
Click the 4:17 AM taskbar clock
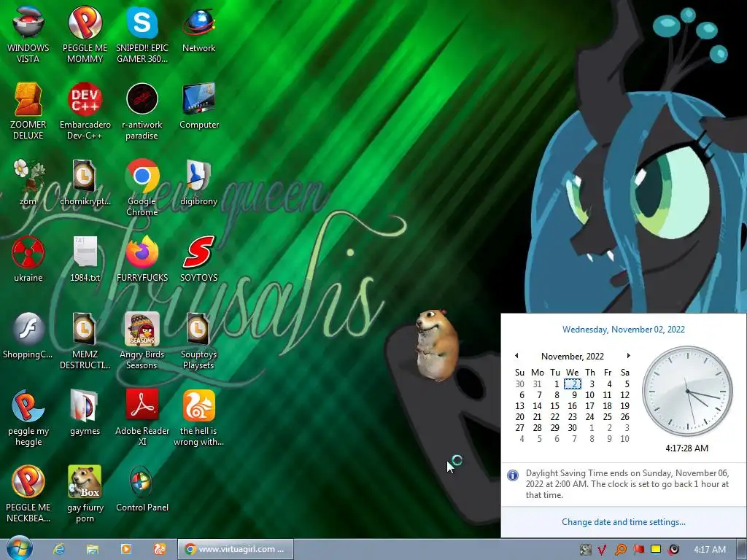click(709, 550)
